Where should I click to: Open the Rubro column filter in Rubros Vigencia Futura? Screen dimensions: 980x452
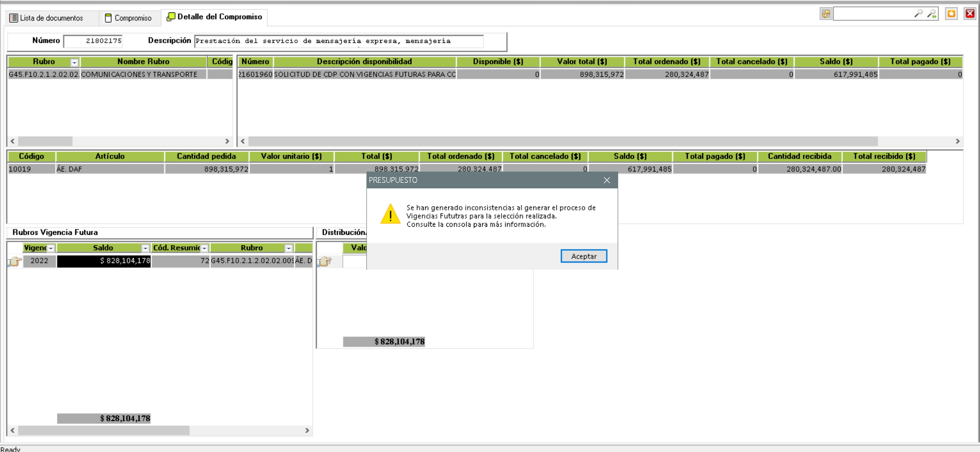coord(289,248)
